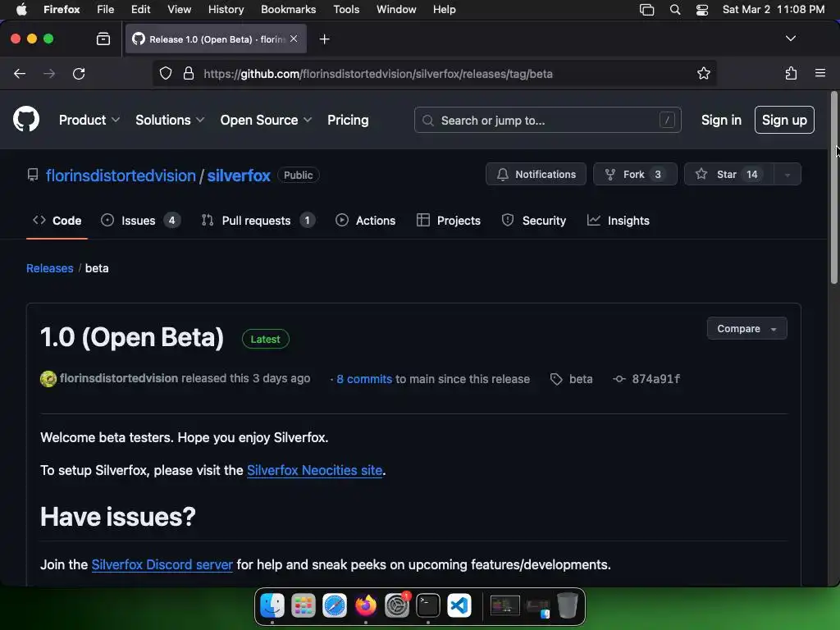
Task: Click the 874a91f commit icon
Action: (x=619, y=379)
